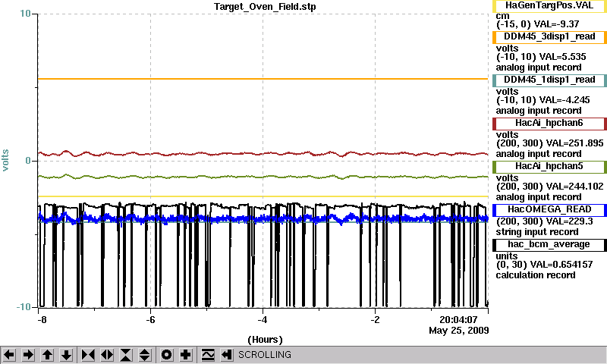The height and width of the screenshot is (364, 607).
Task: Click the VAL=-9.37 reading
Action: point(556,24)
